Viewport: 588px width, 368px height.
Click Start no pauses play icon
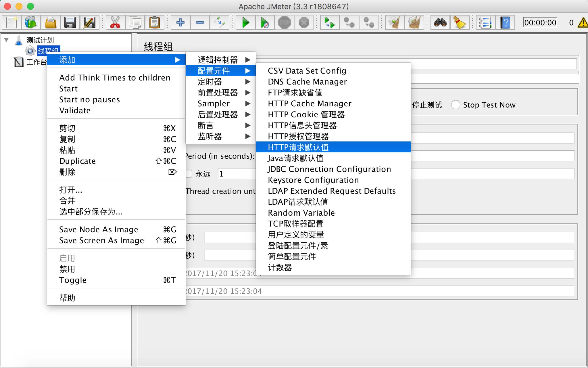click(x=265, y=22)
